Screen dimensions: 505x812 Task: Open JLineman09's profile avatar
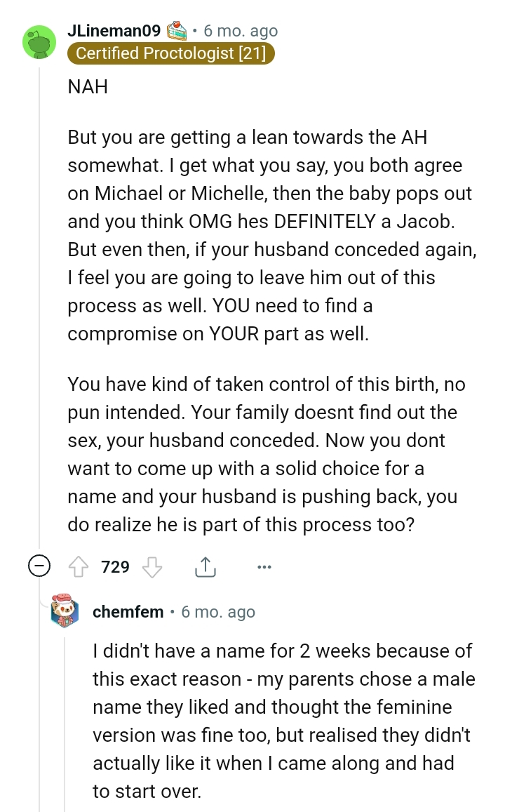(x=40, y=42)
